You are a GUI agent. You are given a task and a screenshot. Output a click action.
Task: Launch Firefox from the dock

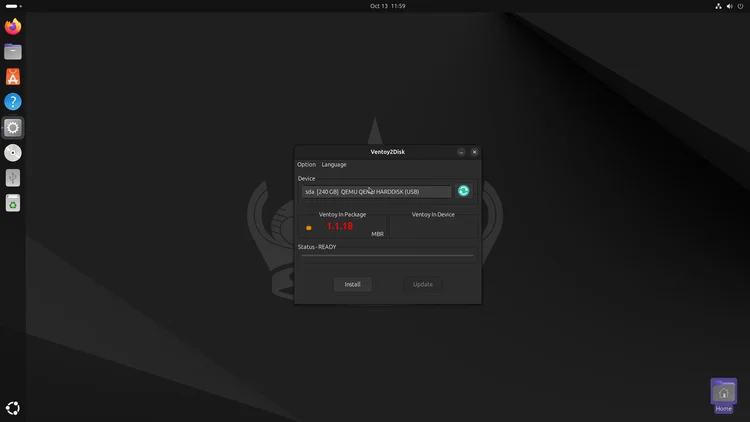(13, 26)
